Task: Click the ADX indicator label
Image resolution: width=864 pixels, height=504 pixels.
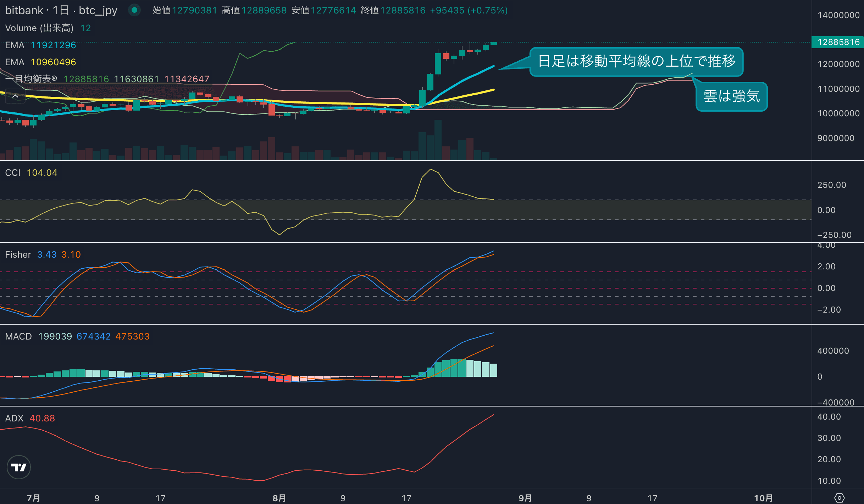Action: click(14, 418)
